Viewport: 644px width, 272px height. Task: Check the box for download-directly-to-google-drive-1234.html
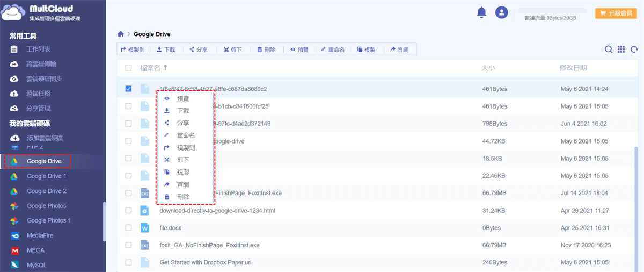[128, 211]
